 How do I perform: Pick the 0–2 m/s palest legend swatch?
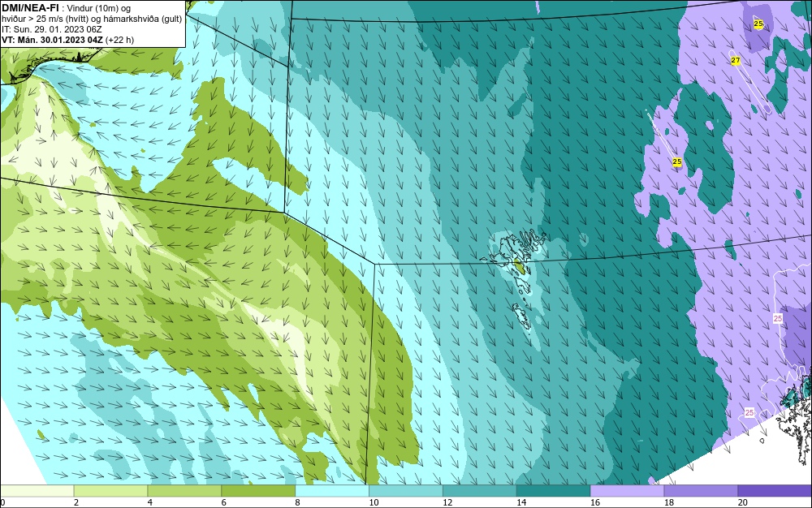[x=37, y=490]
